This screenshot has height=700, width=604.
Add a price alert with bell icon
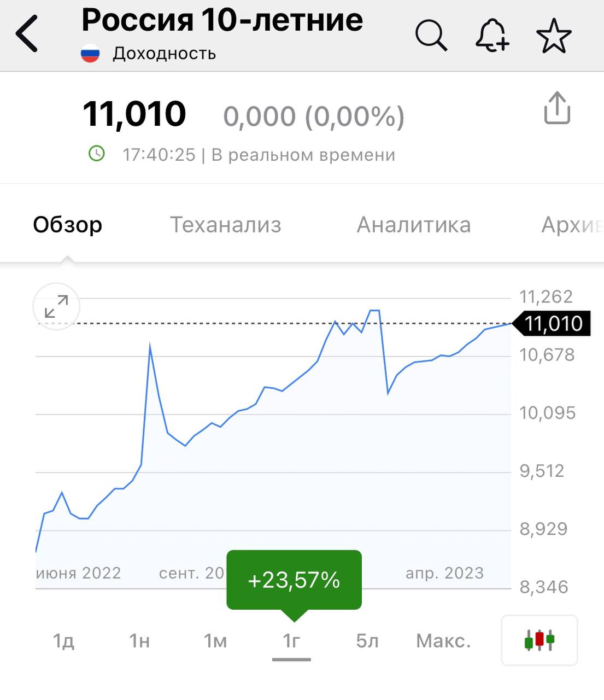point(492,36)
